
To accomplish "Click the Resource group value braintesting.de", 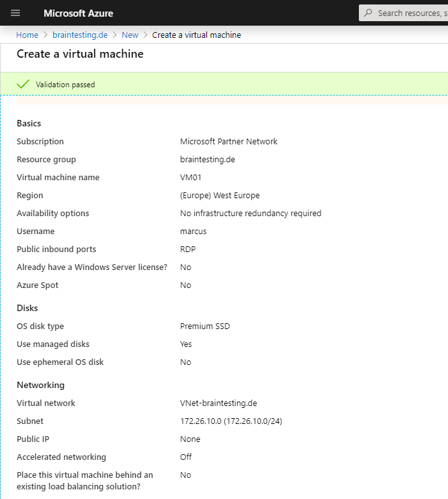I will pos(208,160).
